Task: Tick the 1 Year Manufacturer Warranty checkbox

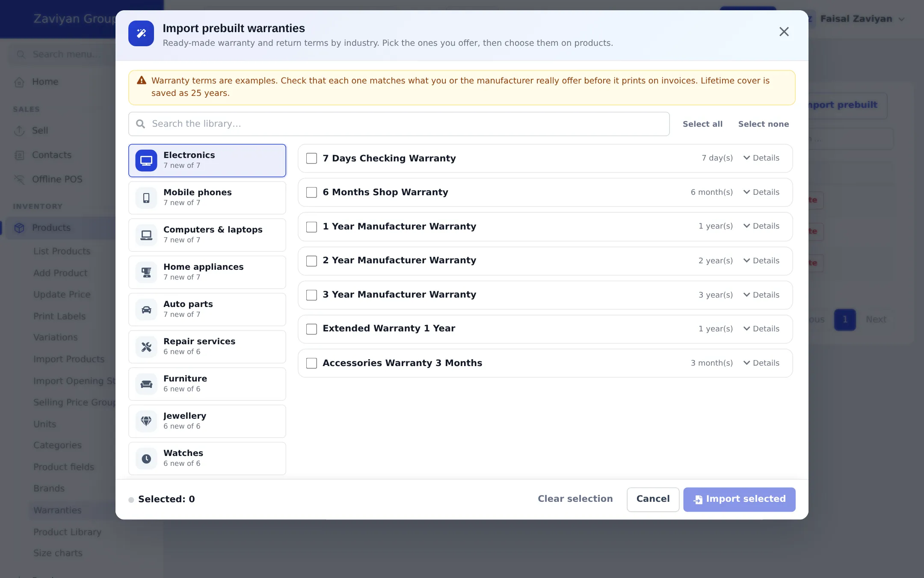Action: pos(311,226)
